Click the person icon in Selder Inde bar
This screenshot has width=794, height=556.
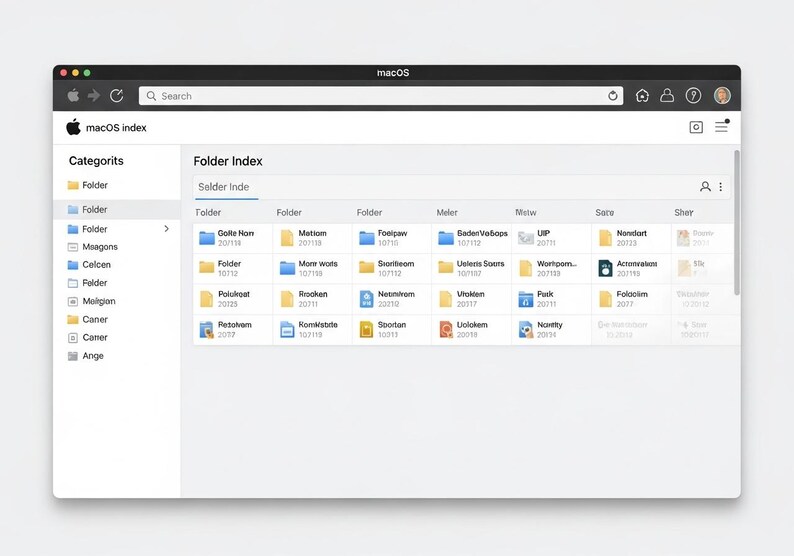705,186
